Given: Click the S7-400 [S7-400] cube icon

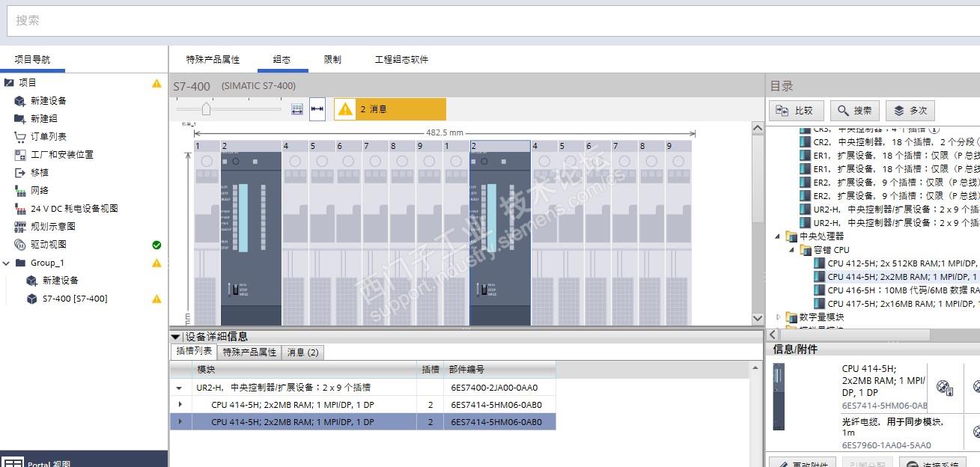Looking at the screenshot, I should pos(32,299).
